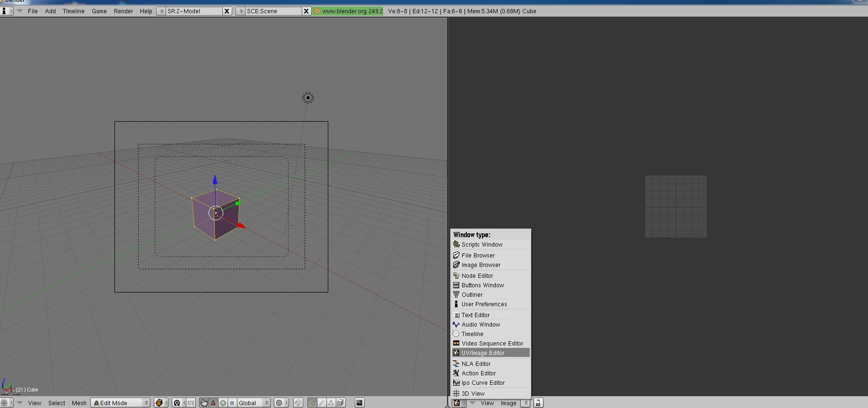Screen dimensions: 868x408
Task: Switch to NLA Editor window type
Action: coord(491,364)
